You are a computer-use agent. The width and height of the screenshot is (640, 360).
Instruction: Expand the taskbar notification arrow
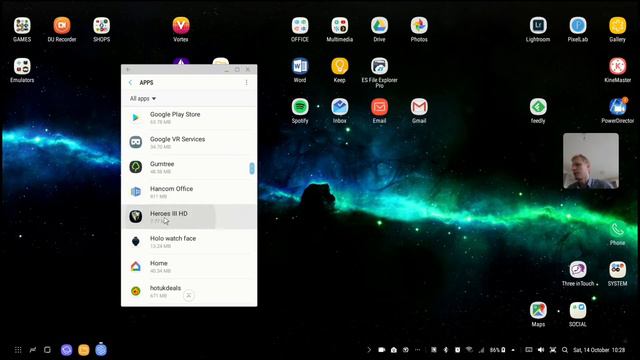369,350
